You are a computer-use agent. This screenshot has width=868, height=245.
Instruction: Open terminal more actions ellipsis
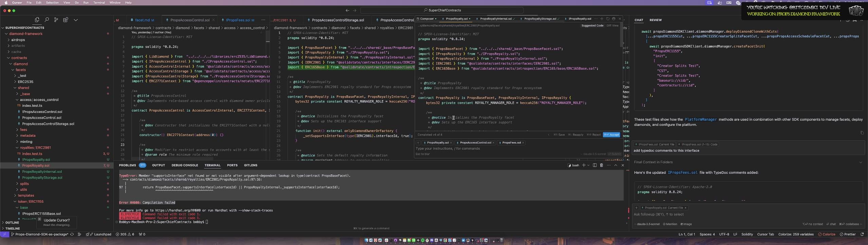(609, 165)
